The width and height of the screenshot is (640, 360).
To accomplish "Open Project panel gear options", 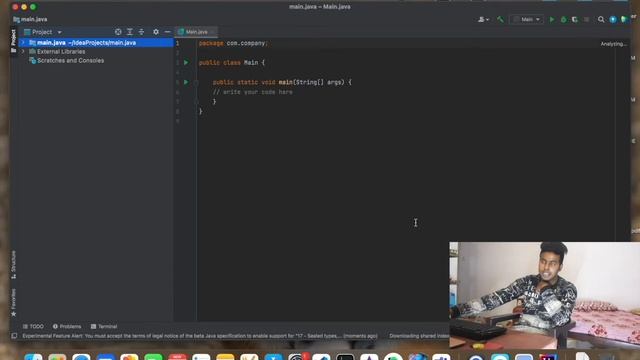I will pyautogui.click(x=156, y=32).
